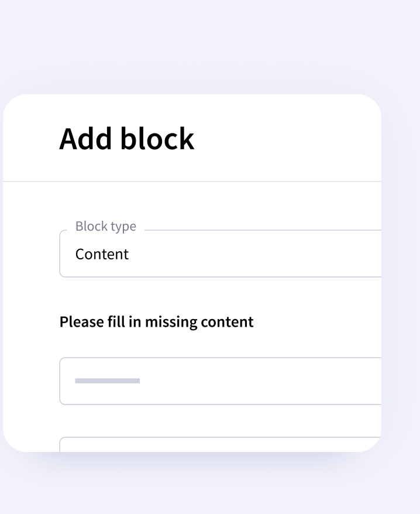Click the 'Please fill in missing content' text
The width and height of the screenshot is (420, 514).
tap(156, 322)
